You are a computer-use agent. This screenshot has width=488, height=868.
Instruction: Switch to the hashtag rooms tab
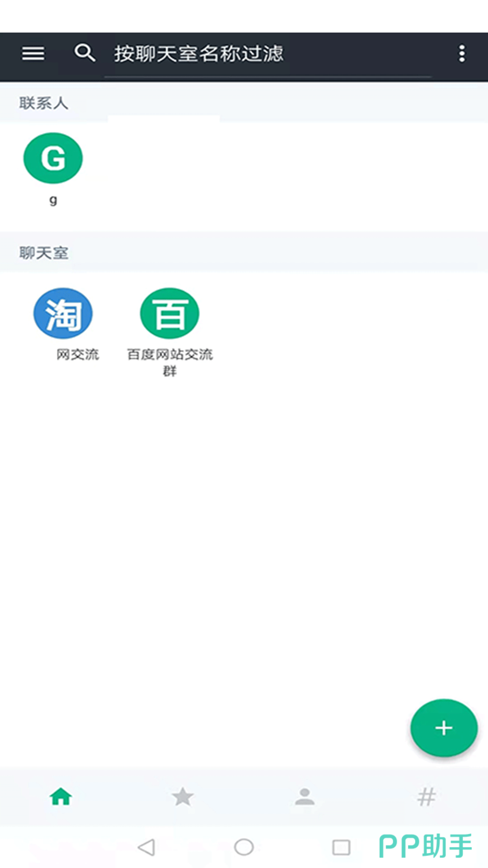[427, 797]
